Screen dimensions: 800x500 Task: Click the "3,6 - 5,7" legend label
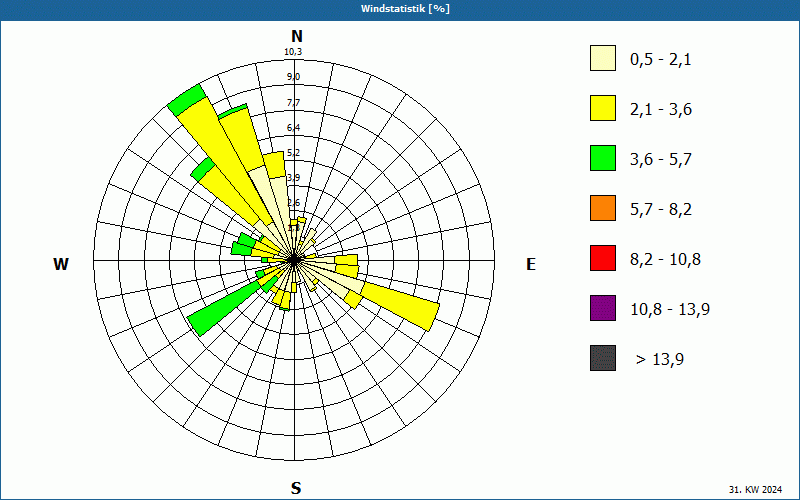pos(661,160)
